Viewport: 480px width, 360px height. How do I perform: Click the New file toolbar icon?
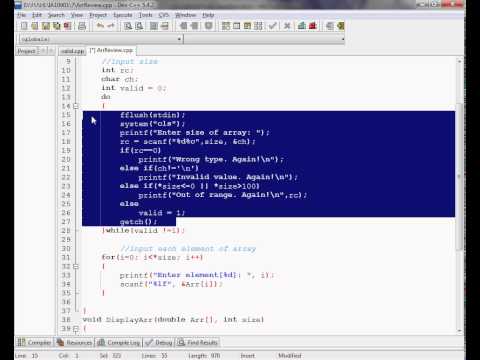(24, 26)
